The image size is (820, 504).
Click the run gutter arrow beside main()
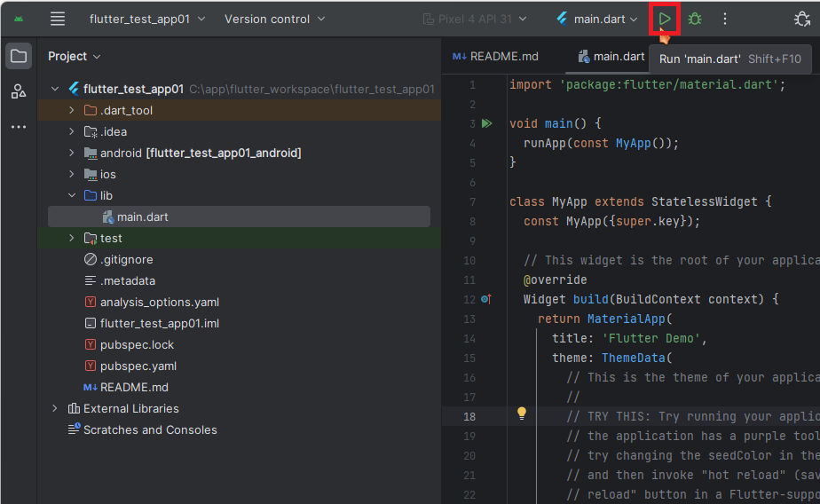tap(487, 123)
